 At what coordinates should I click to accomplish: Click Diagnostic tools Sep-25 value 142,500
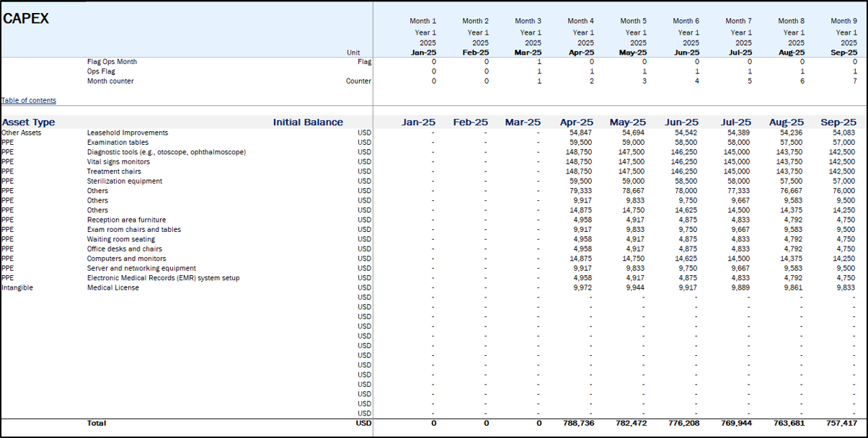coord(843,153)
